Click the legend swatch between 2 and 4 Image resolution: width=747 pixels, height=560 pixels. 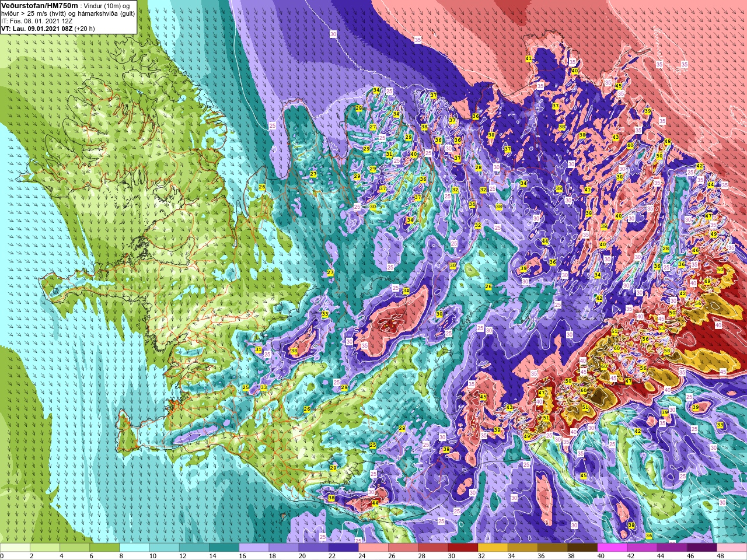click(x=45, y=547)
